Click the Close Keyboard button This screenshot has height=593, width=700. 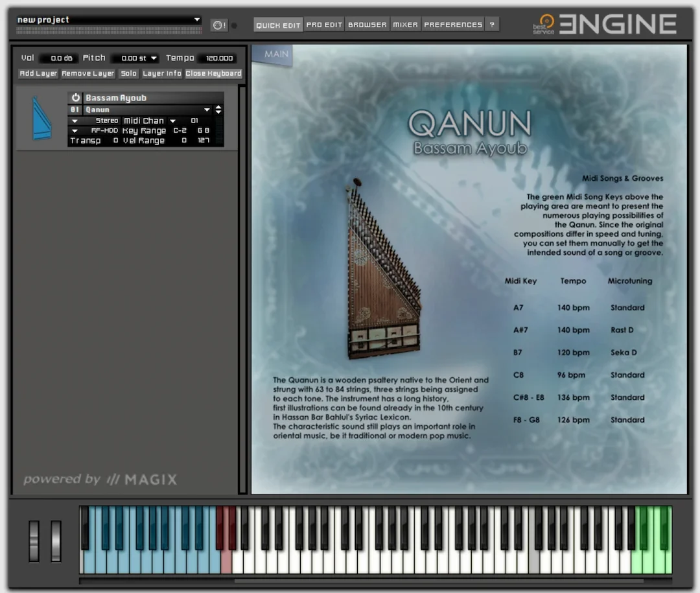point(213,73)
